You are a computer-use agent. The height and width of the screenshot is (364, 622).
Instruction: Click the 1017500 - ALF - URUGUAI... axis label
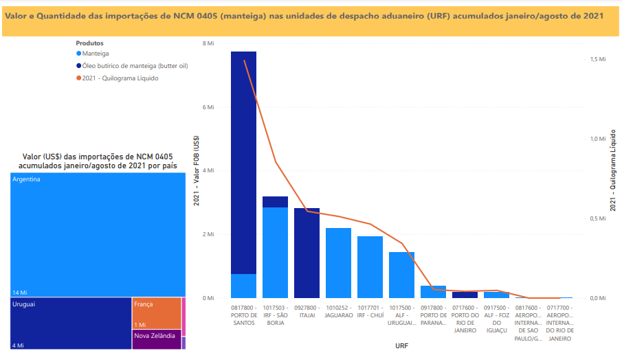[x=402, y=315]
